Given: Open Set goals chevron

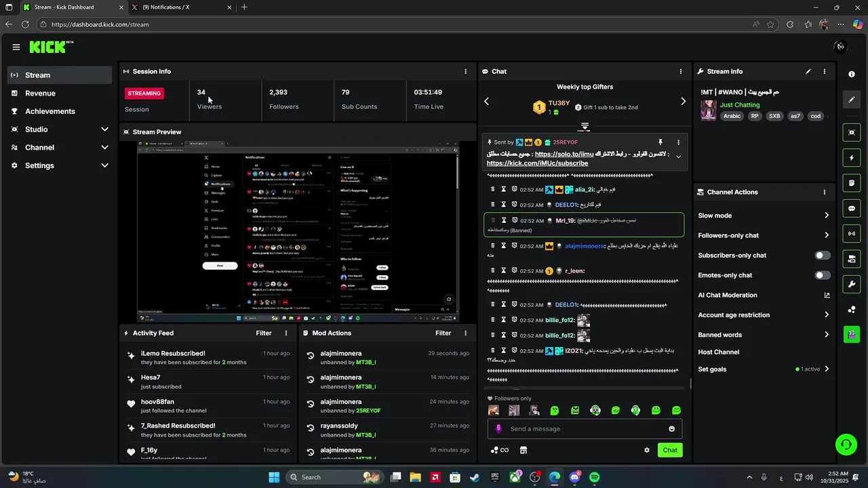Looking at the screenshot, I should click(827, 369).
